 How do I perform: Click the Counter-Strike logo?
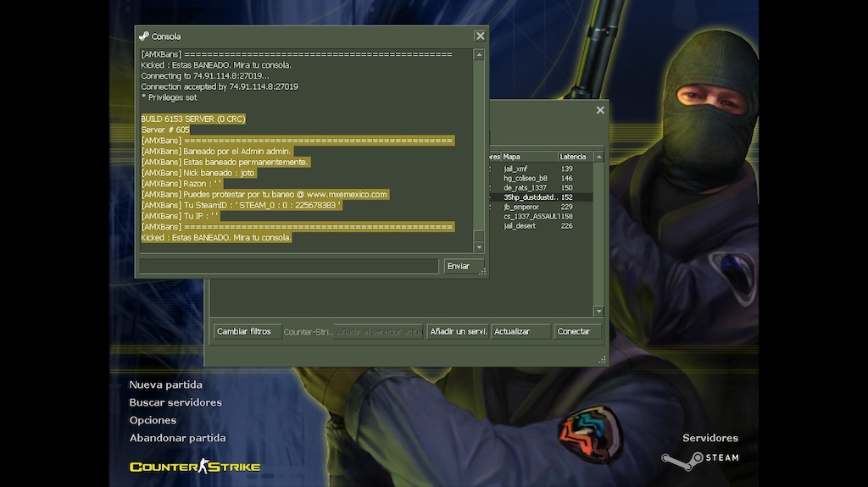(x=195, y=467)
